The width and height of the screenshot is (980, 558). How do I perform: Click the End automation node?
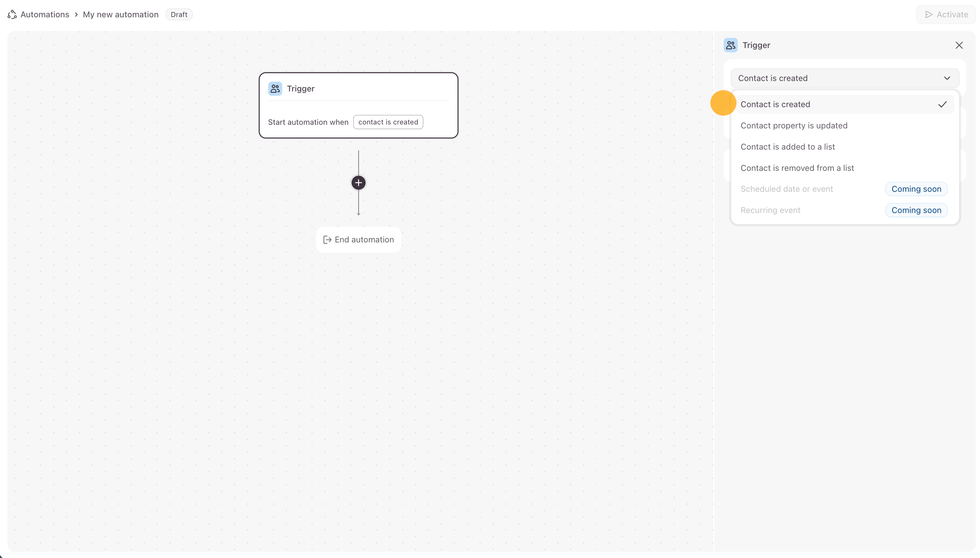click(358, 240)
